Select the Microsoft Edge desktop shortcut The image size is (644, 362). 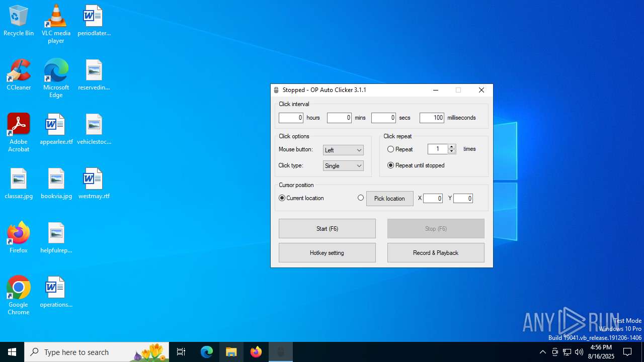coord(56,78)
